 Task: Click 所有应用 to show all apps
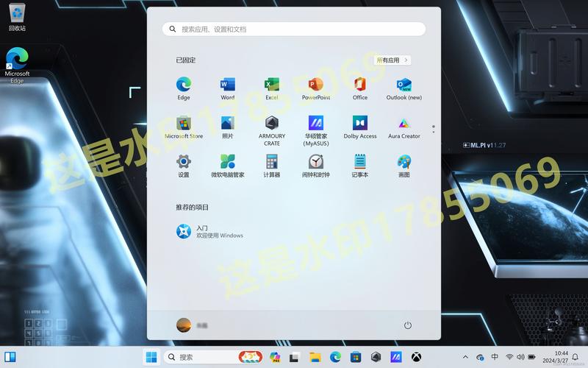click(x=392, y=60)
